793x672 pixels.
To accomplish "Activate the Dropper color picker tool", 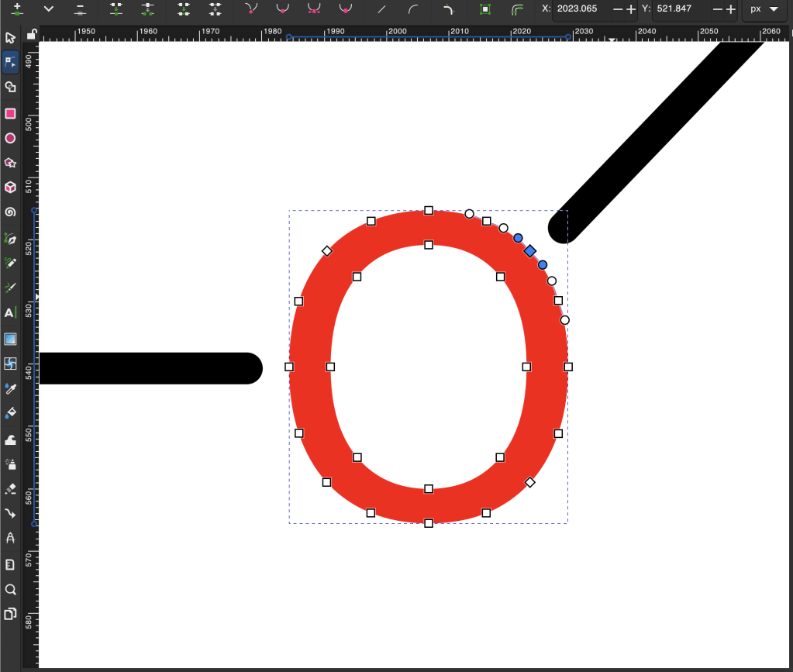I will click(10, 388).
